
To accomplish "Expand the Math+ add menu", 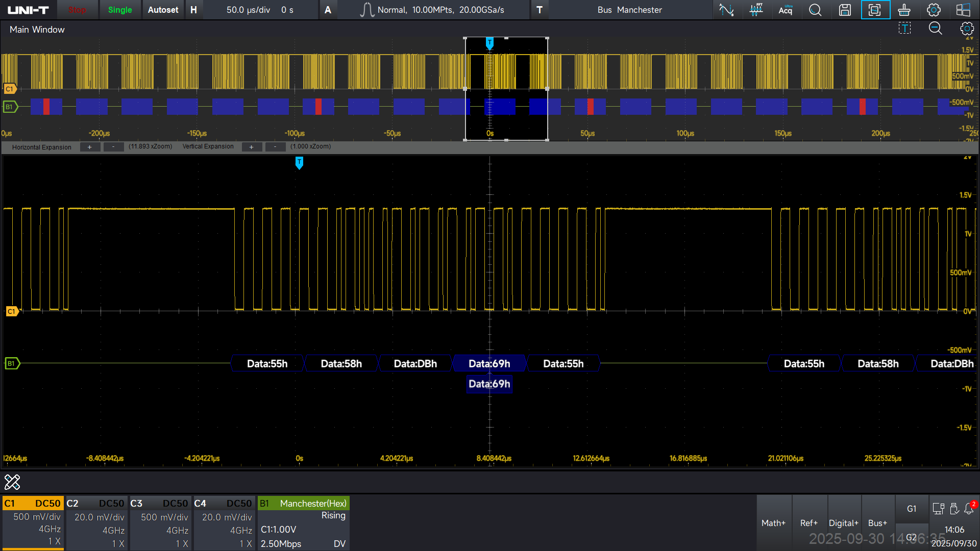I will (773, 522).
